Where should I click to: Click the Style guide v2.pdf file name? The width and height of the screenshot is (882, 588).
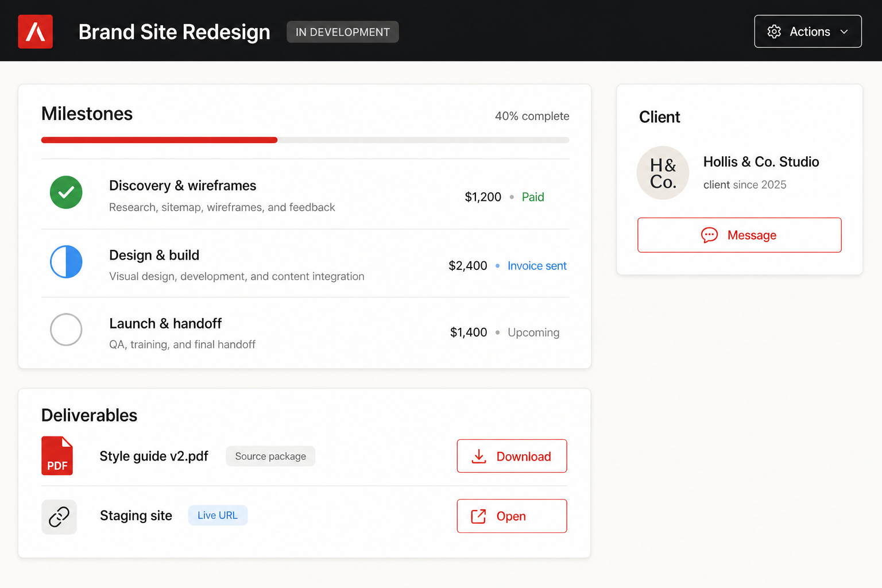[x=154, y=457]
